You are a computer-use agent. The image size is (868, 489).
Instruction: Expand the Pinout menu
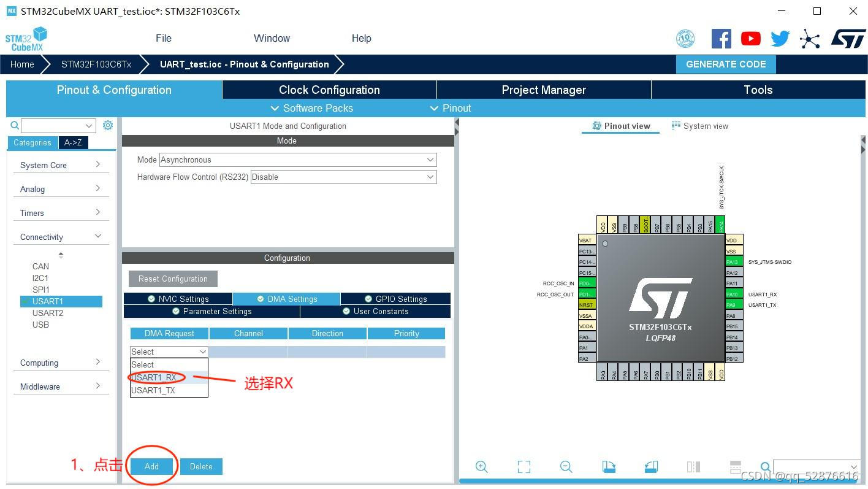click(x=451, y=108)
